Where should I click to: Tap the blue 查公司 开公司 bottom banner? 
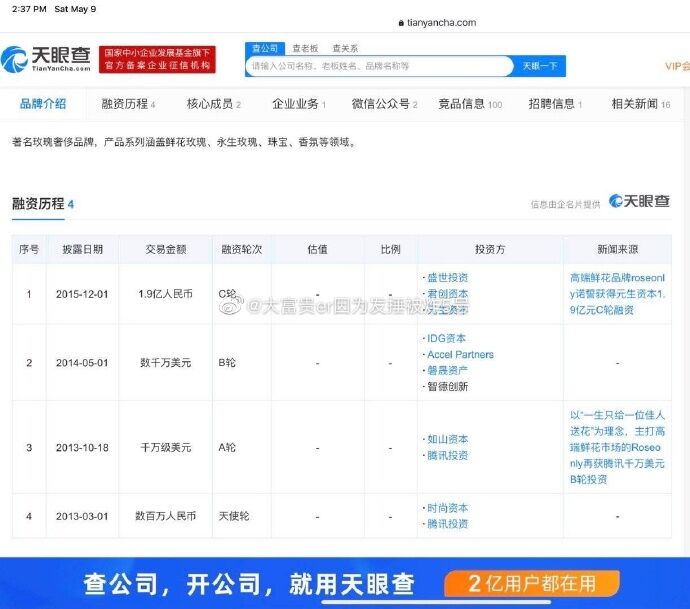tap(345, 583)
